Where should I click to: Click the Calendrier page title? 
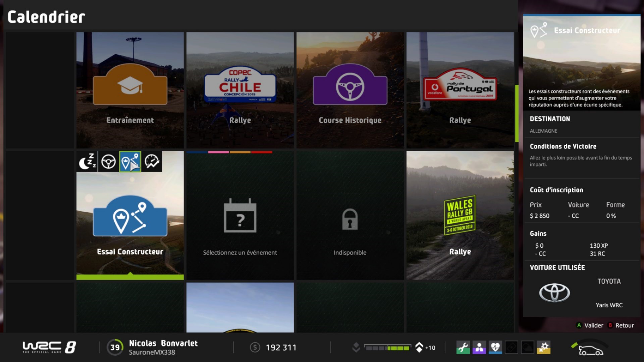(x=46, y=17)
